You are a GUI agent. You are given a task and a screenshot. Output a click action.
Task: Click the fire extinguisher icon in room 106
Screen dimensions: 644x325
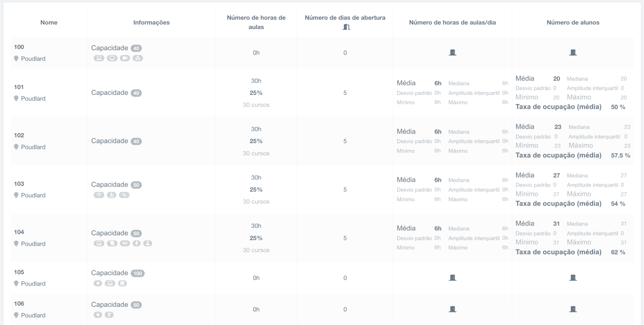point(109,315)
